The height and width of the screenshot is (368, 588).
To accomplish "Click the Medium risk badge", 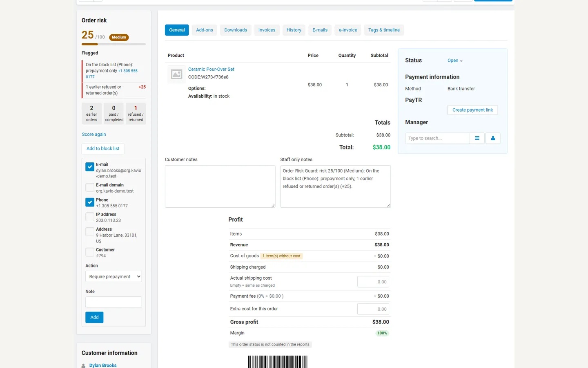I will click(x=119, y=37).
